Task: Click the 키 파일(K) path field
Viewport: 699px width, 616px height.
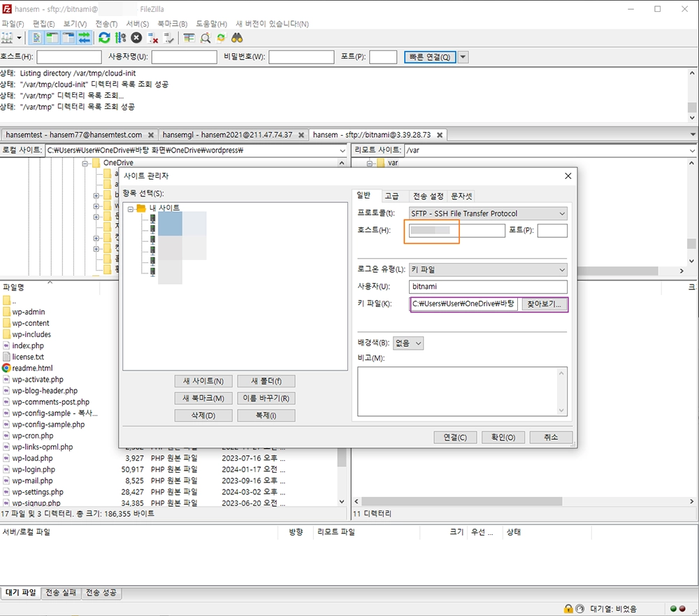Action: coord(463,303)
